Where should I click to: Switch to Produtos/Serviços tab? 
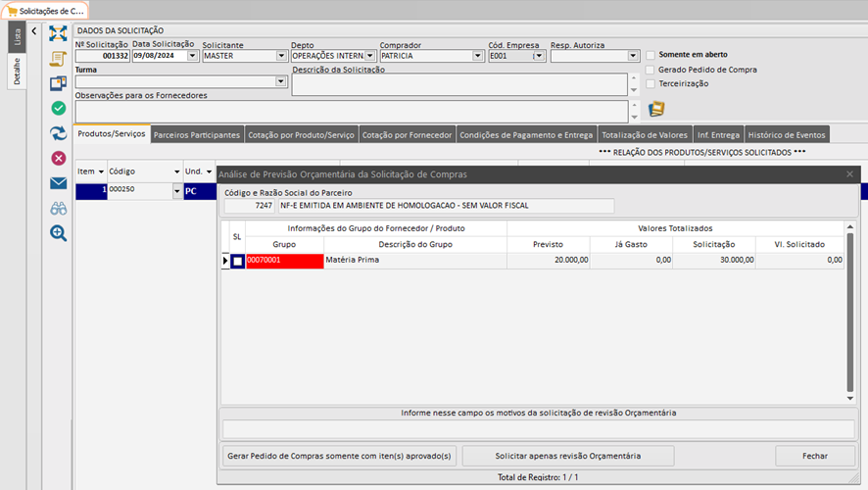tap(112, 134)
